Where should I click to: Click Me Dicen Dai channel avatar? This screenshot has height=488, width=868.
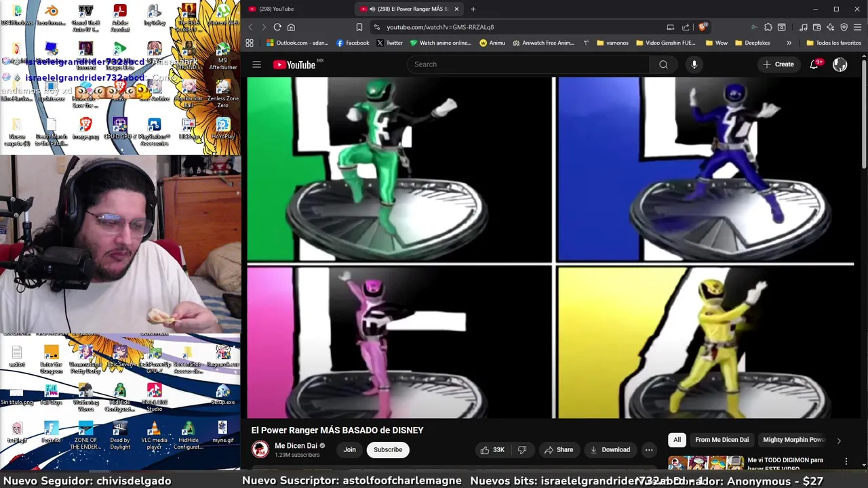click(x=260, y=449)
